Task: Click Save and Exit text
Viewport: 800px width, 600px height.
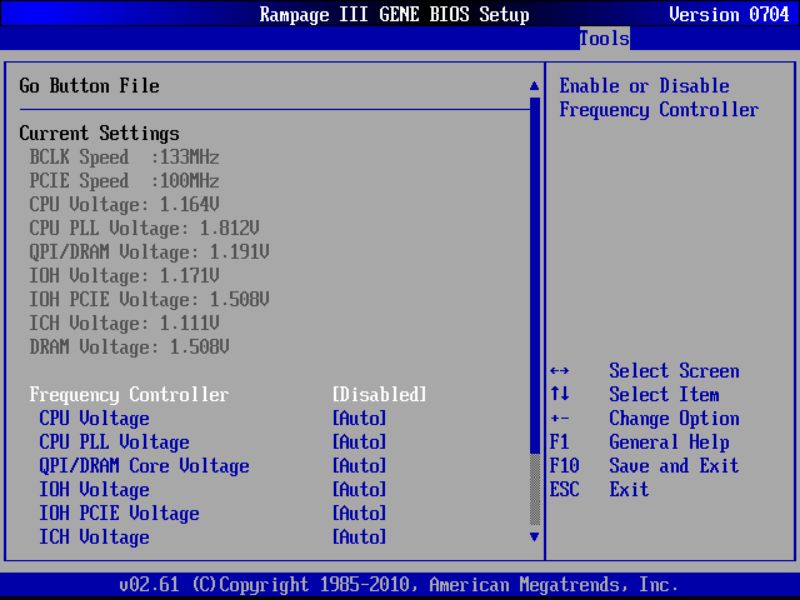Action: point(674,466)
